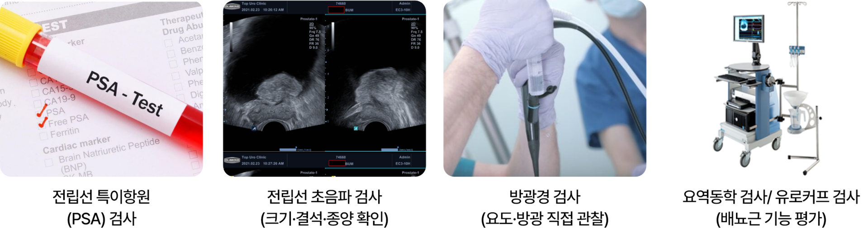Open the prostate ultrasound scan image
This screenshot has width=868, height=228.
click(x=324, y=89)
